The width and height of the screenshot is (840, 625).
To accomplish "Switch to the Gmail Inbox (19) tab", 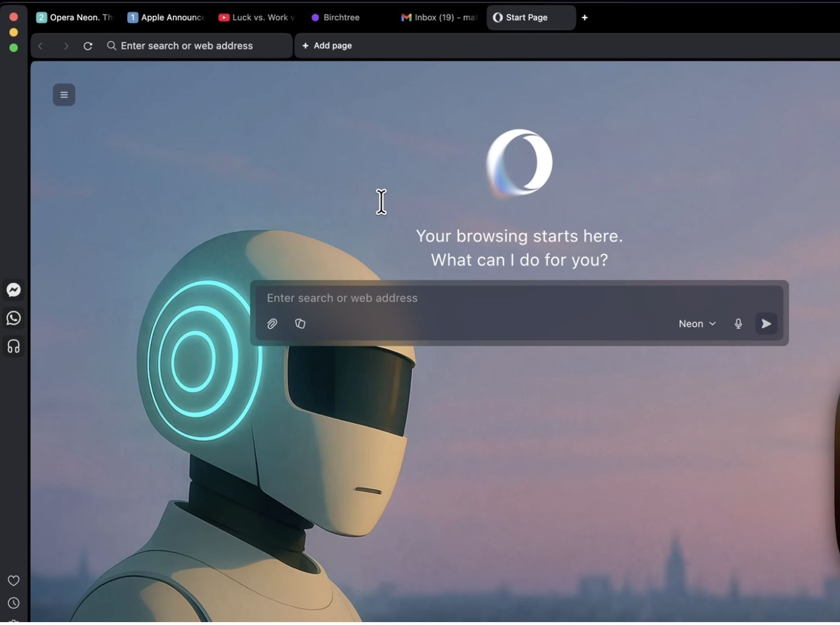I will point(439,17).
